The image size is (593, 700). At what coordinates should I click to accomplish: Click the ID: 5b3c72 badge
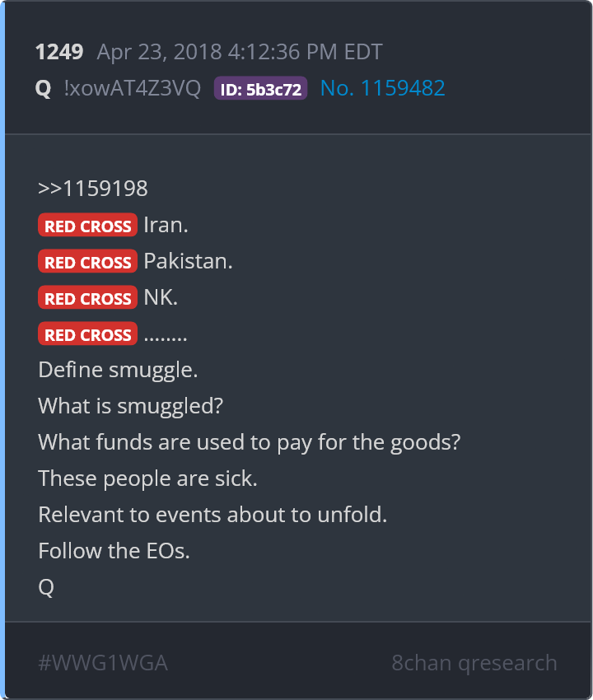pyautogui.click(x=260, y=88)
